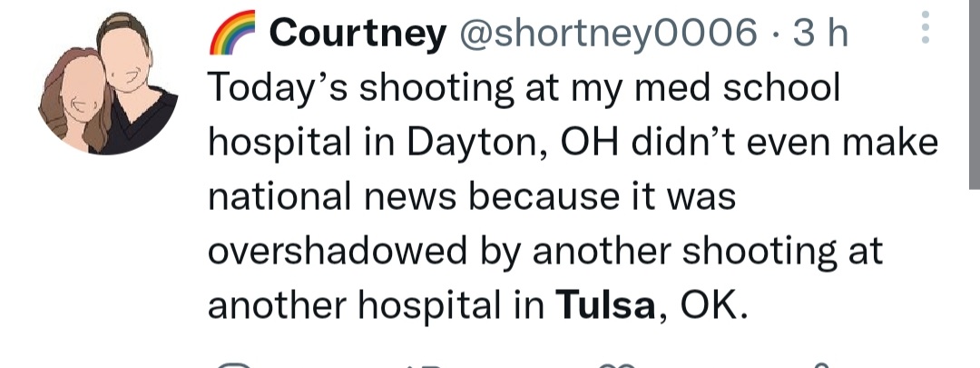Image resolution: width=980 pixels, height=368 pixels.
Task: Click the "3 h" tweet timestamp
Action: (819, 35)
